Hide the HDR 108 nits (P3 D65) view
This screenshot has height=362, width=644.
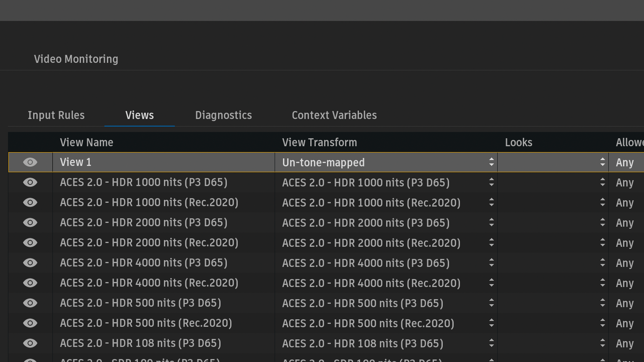(30, 343)
